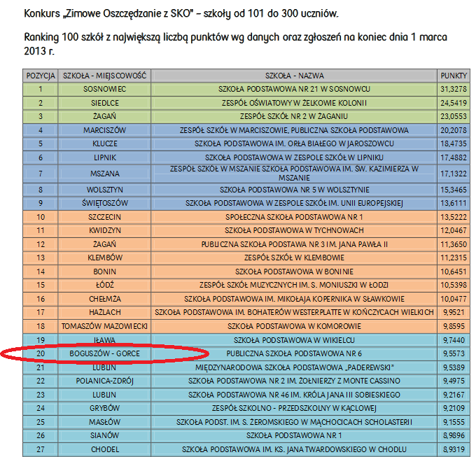Click PUBLICZNA SZKOŁA PODSTAWOWA NR 6
476x457 pixels.
(294, 354)
